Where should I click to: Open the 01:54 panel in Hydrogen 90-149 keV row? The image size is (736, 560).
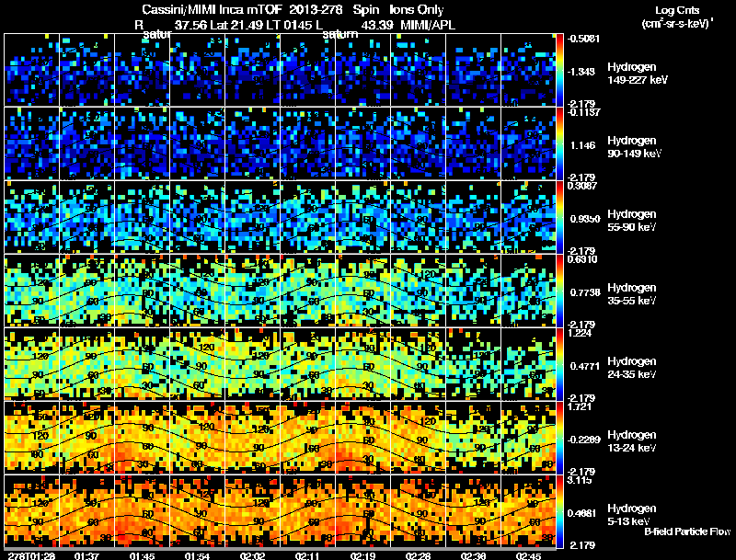pos(198,143)
